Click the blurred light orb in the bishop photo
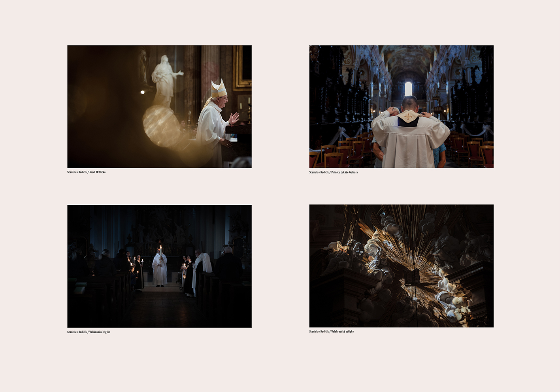The width and height of the screenshot is (560, 392). pyautogui.click(x=160, y=126)
